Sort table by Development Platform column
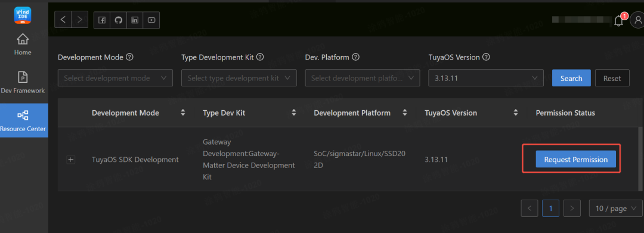The width and height of the screenshot is (644, 233). point(404,113)
